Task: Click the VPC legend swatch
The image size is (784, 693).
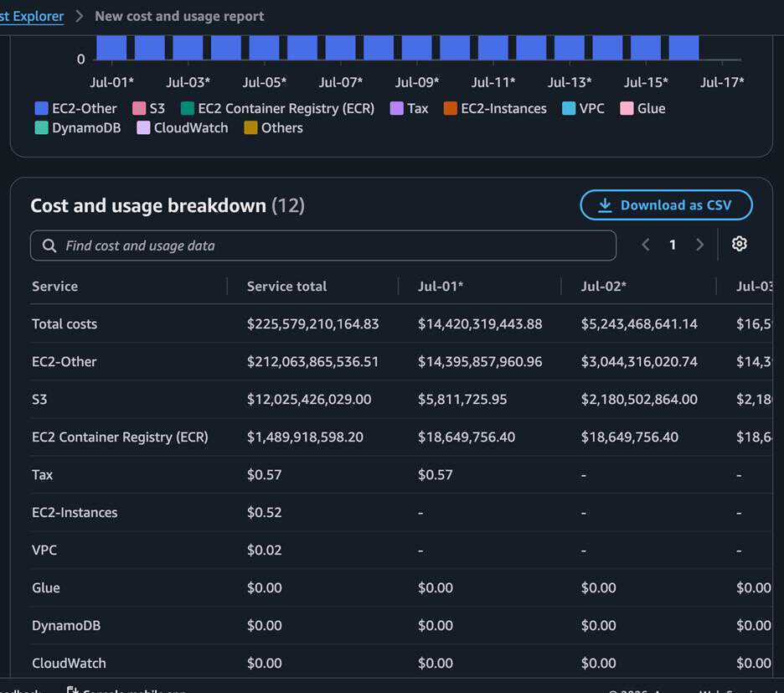Action: pos(569,108)
